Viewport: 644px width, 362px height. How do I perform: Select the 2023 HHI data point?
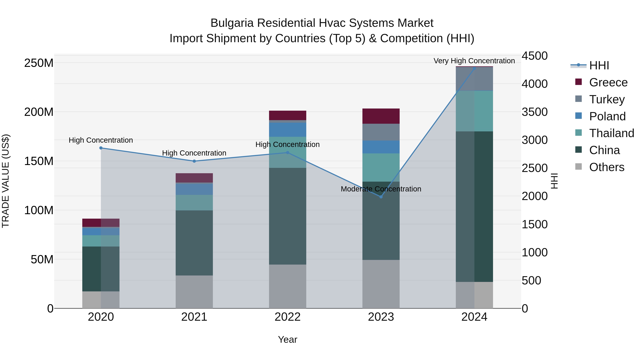pos(381,197)
